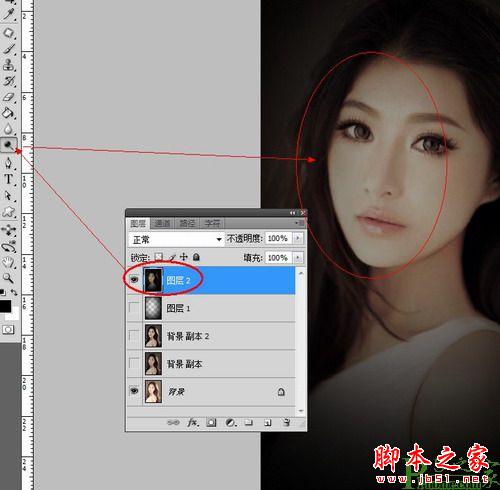
Task: Switch to the 路径 tab
Action: (187, 223)
